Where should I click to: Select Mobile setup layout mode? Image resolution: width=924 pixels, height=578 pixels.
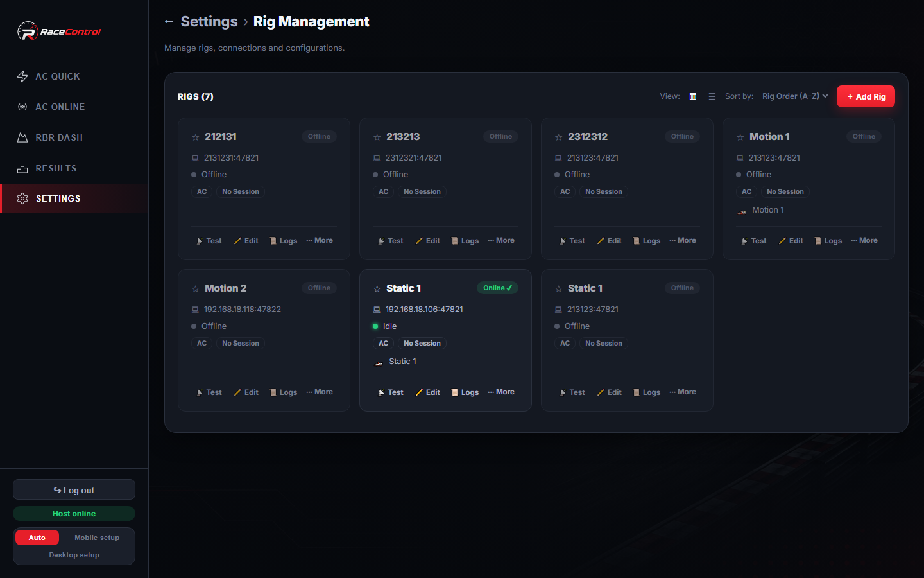click(x=97, y=538)
